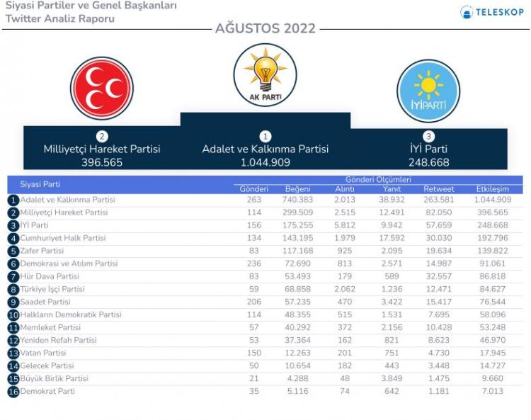Click the Gelecek Partisi row name
This screenshot has width=531, height=420.
[x=47, y=365]
